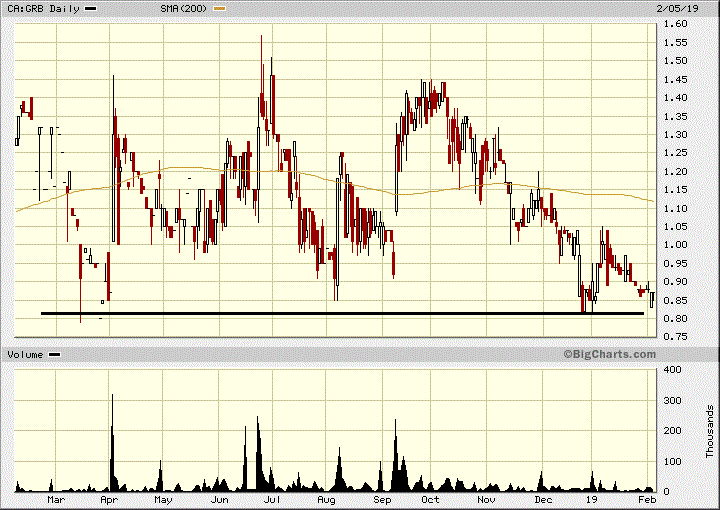The height and width of the screenshot is (510, 720).
Task: Click the 0.95 price axis label
Action: pos(675,263)
